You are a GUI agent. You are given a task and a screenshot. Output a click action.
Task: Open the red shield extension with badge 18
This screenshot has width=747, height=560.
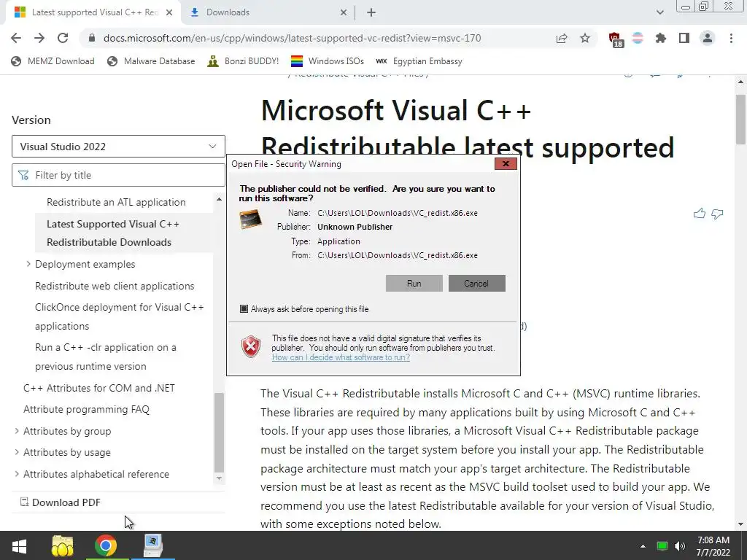tap(616, 39)
